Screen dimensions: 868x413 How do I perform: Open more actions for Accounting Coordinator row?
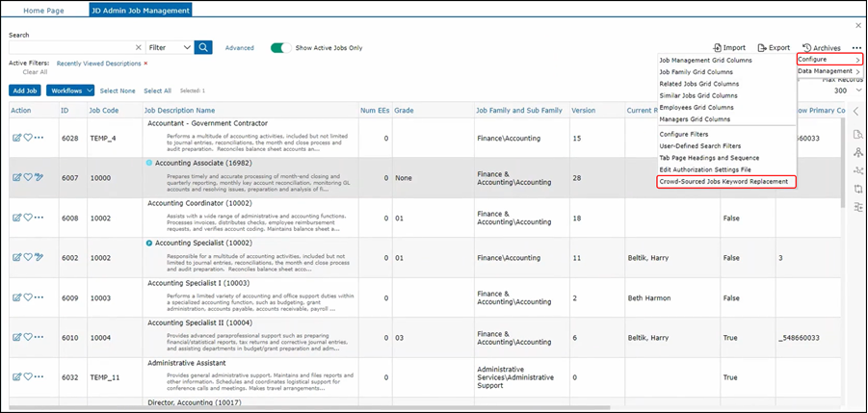39,218
